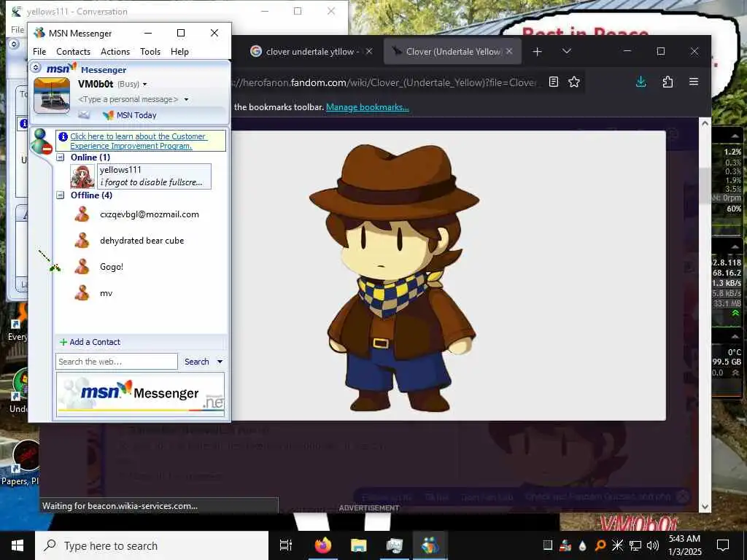
Task: Collapse the MSN Messenger header chevron
Action: click(36, 68)
